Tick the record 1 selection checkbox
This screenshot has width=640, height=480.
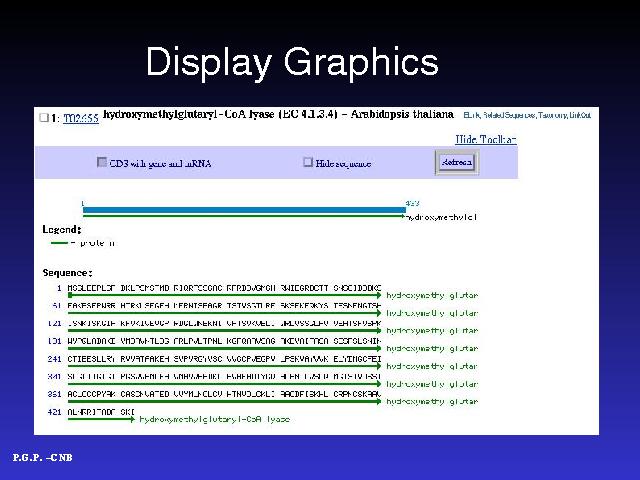pyautogui.click(x=43, y=118)
